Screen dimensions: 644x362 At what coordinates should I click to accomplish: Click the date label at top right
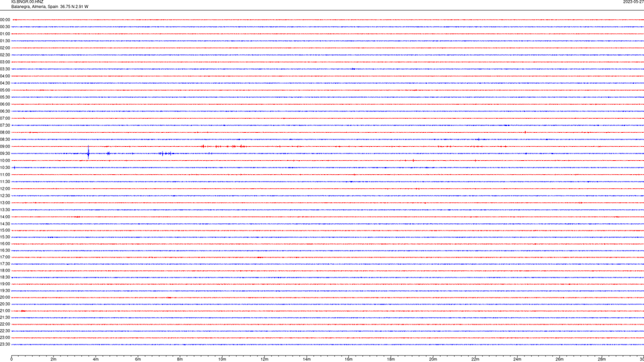coord(633,1)
